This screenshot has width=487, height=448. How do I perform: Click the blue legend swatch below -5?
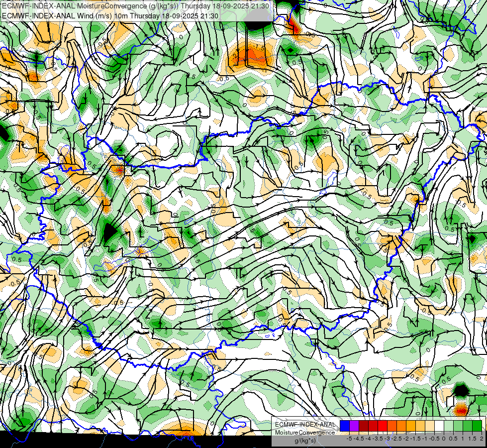[x=345, y=426]
